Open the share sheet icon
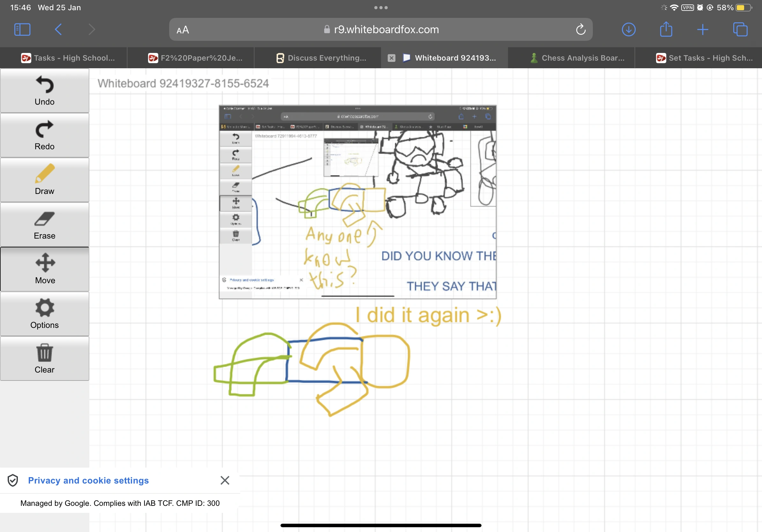 (666, 30)
